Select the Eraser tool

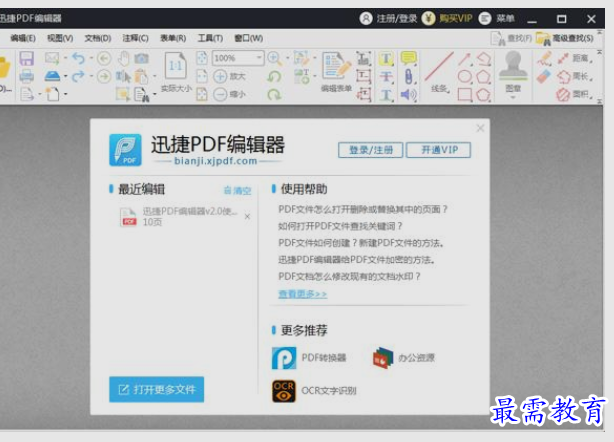tap(544, 76)
